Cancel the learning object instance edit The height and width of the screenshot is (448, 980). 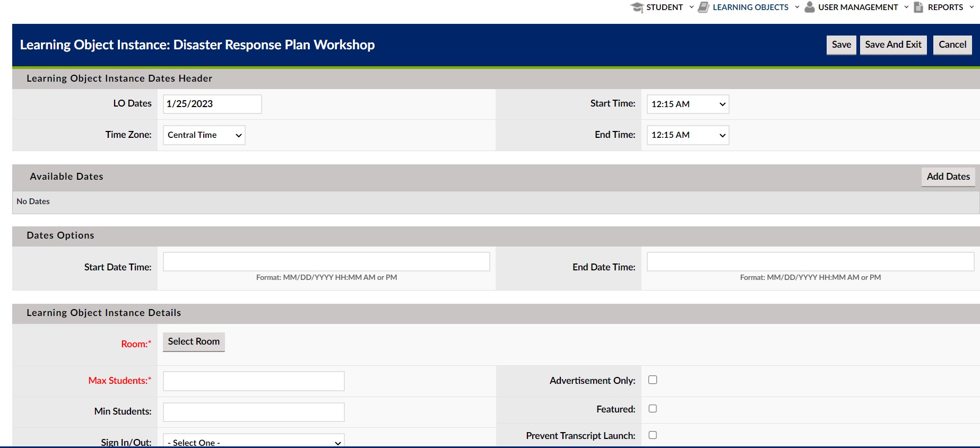(952, 45)
